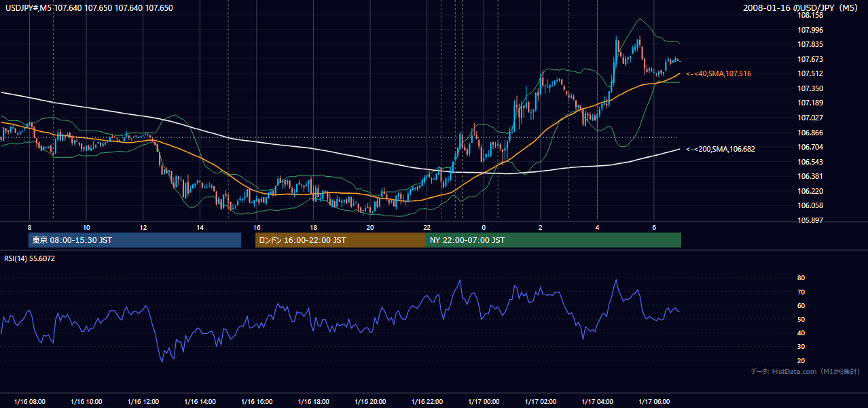Viewport: 868px width, 408px height.
Task: Click price axis value 107.996
Action: tap(810, 30)
